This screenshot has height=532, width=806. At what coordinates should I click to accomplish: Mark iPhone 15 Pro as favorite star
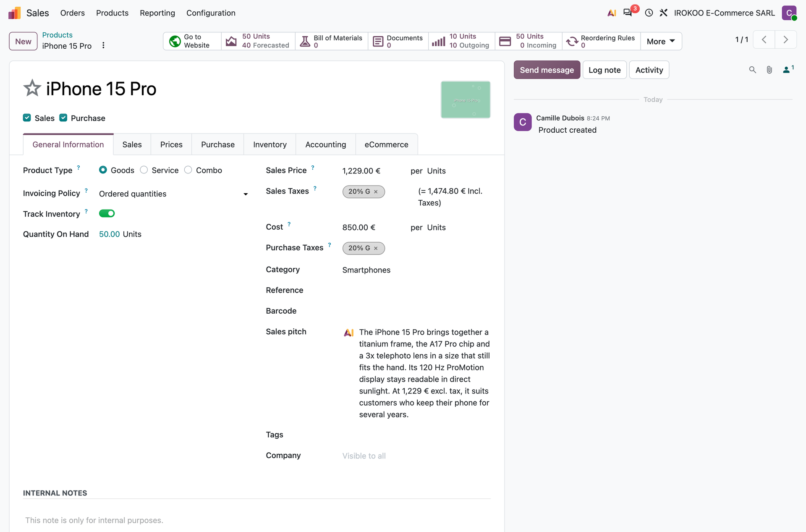(x=32, y=88)
